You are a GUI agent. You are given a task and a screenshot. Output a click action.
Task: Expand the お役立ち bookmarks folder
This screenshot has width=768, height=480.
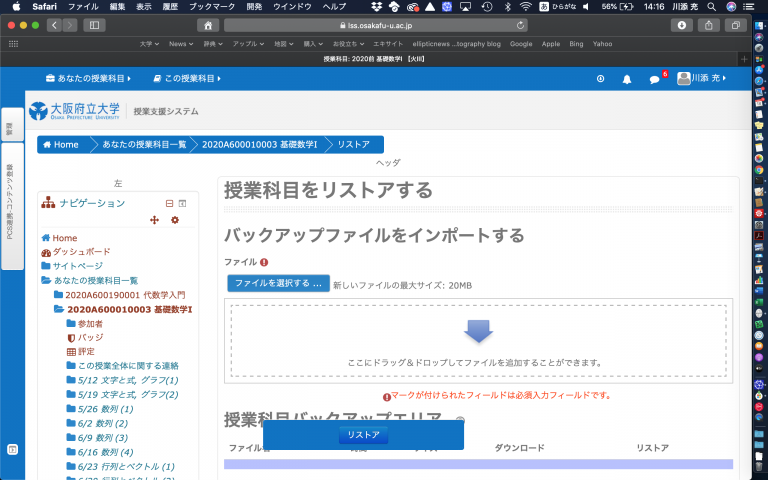[x=348, y=44]
